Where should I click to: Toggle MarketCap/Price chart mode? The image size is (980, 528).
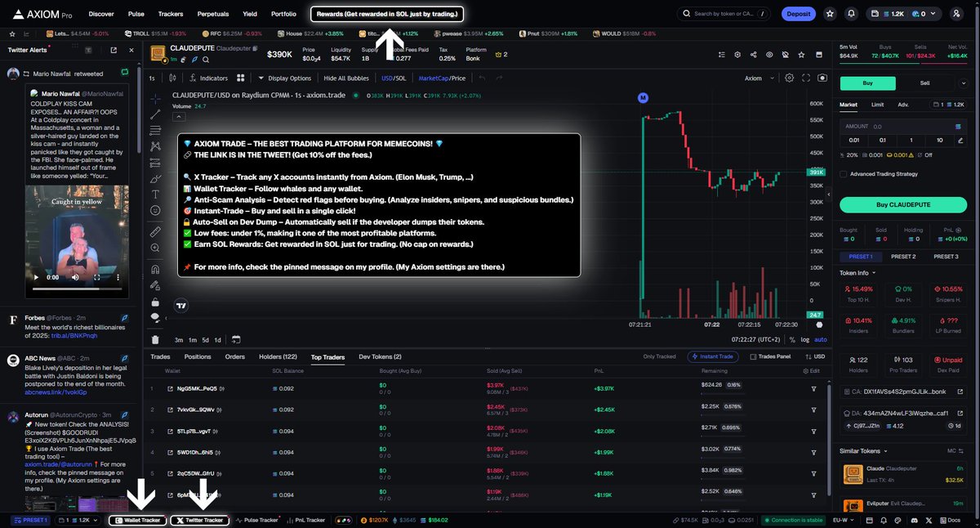(442, 78)
